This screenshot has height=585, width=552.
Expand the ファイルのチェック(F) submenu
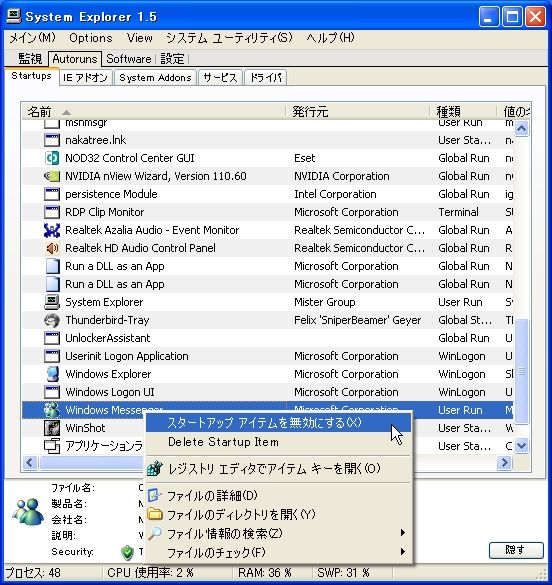tap(278, 553)
